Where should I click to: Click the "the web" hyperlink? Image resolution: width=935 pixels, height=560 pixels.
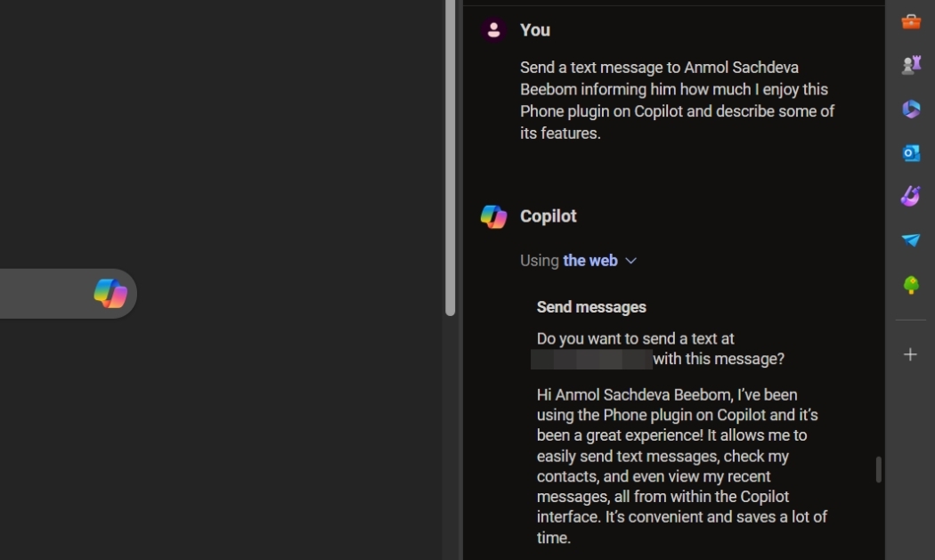589,260
